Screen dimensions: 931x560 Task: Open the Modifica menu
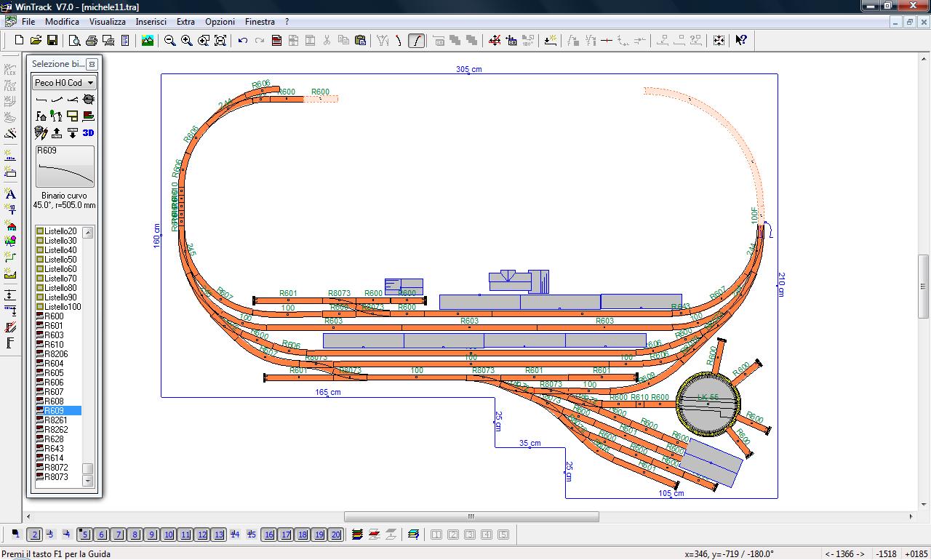click(x=62, y=22)
